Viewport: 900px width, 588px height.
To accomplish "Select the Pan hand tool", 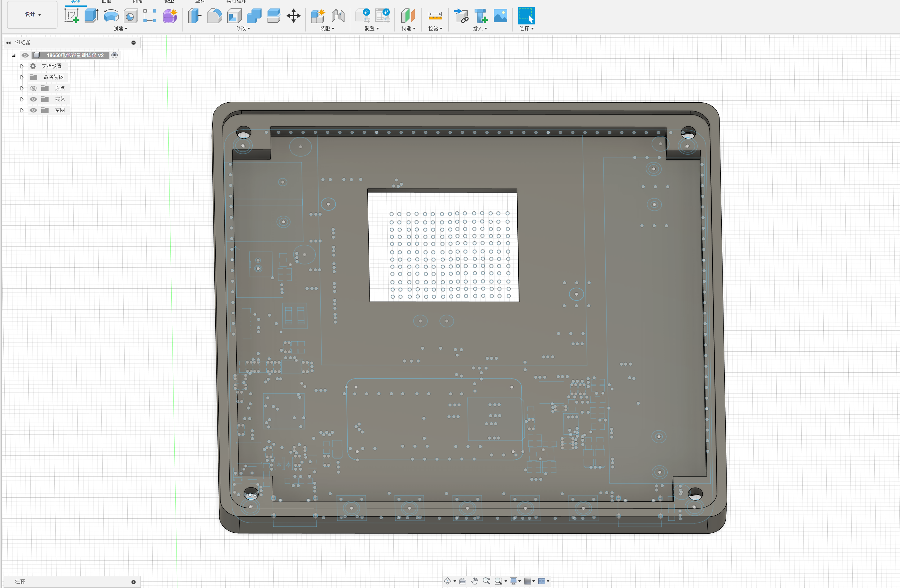I will tap(475, 581).
